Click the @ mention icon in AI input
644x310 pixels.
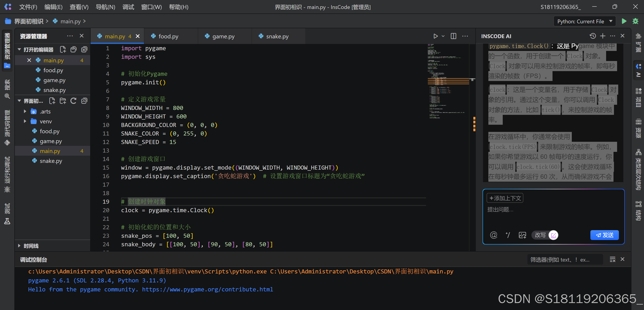494,235
